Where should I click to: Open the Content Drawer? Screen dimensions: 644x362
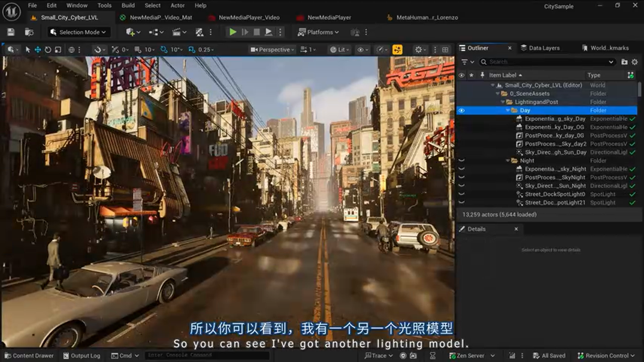[x=28, y=355]
